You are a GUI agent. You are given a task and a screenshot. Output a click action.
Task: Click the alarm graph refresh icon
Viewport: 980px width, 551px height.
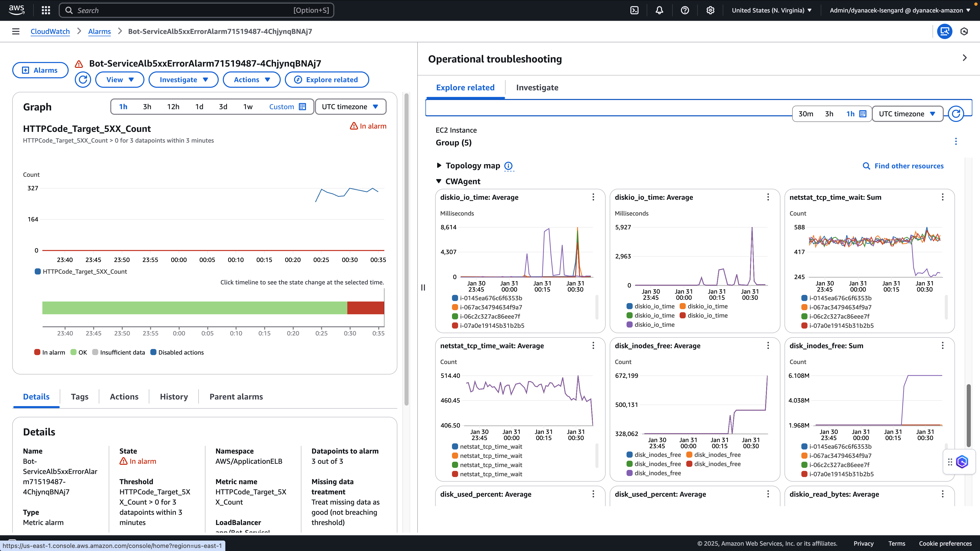[x=82, y=80]
